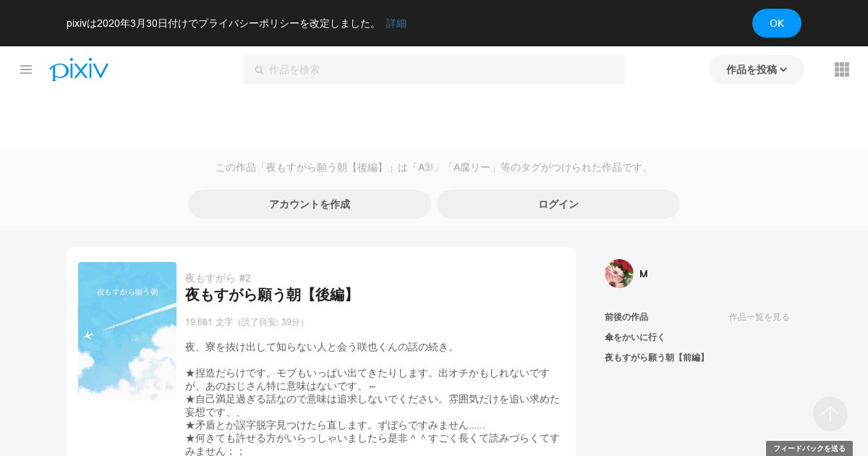
Task: Click the search magnifier icon
Action: pos(259,70)
